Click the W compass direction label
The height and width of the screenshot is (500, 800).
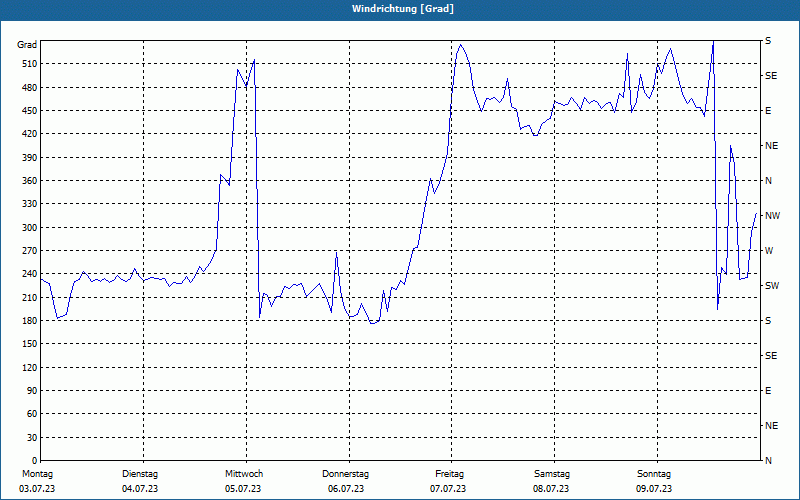pos(769,251)
